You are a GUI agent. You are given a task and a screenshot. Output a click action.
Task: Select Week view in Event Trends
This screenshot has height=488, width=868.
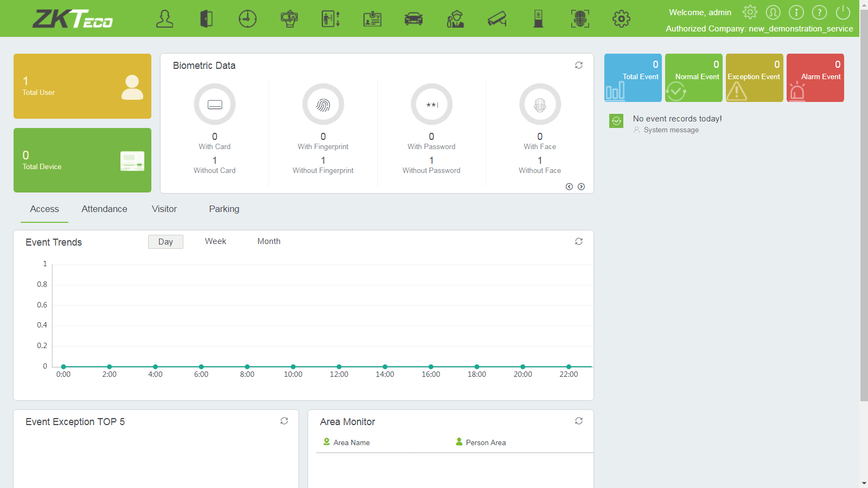(215, 241)
